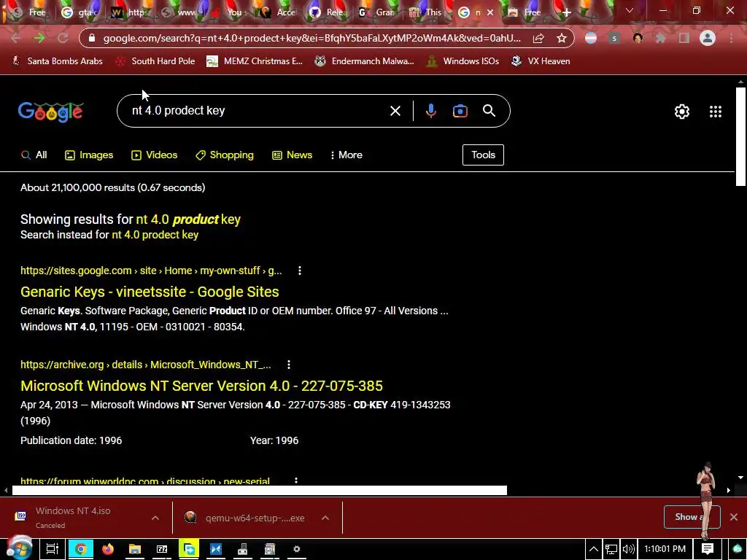Viewport: 747px width, 560px height.
Task: Bookmark this page with the star
Action: pos(562,38)
